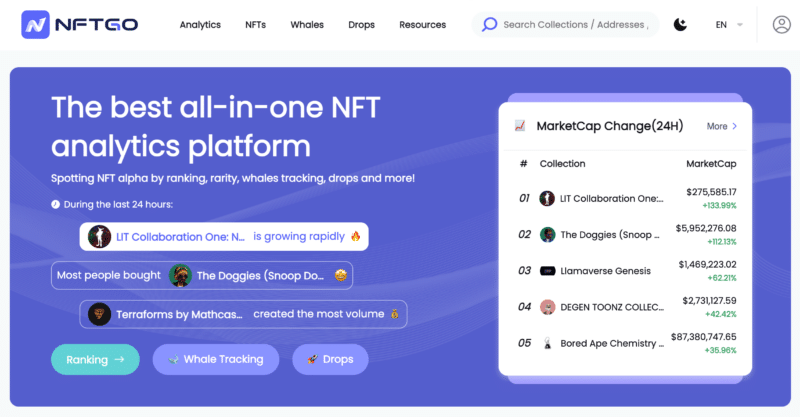Open Terraforms by Mathcastles volume banner

pos(243,314)
